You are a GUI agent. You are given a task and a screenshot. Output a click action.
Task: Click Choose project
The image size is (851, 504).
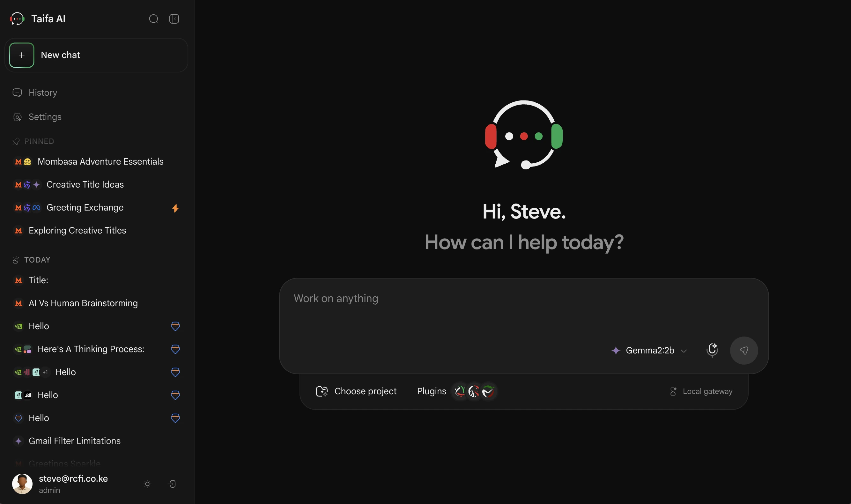[x=356, y=391]
